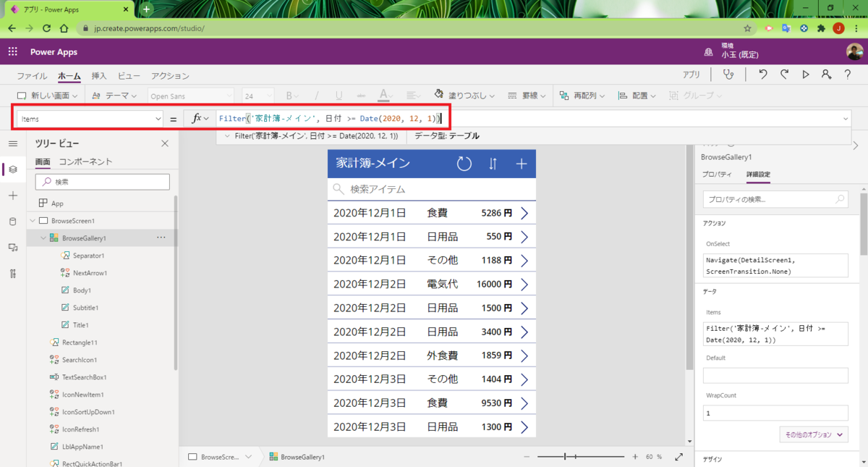Image resolution: width=868 pixels, height=467 pixels.
Task: Switch to the 詳細設定 tab
Action: [x=758, y=174]
